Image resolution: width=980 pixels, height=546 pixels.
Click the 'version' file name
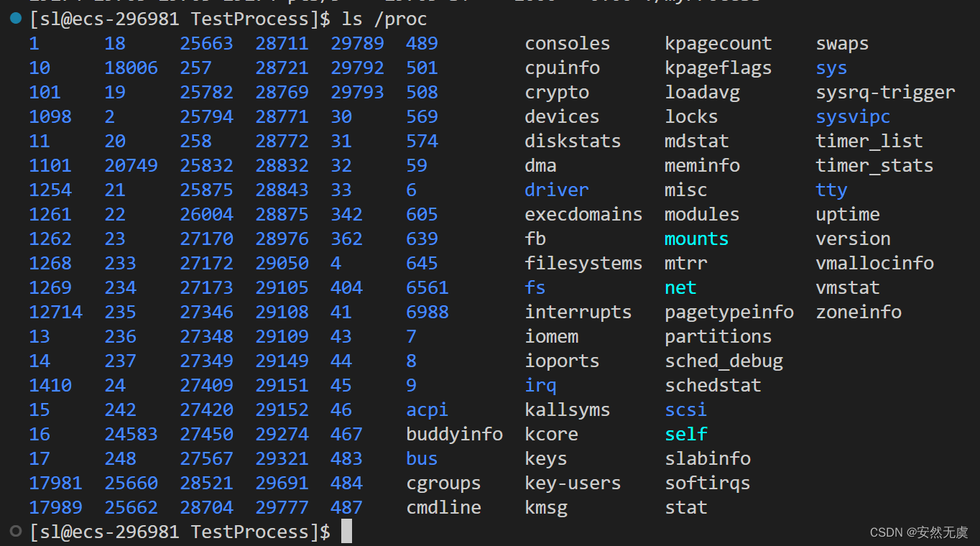(x=854, y=239)
